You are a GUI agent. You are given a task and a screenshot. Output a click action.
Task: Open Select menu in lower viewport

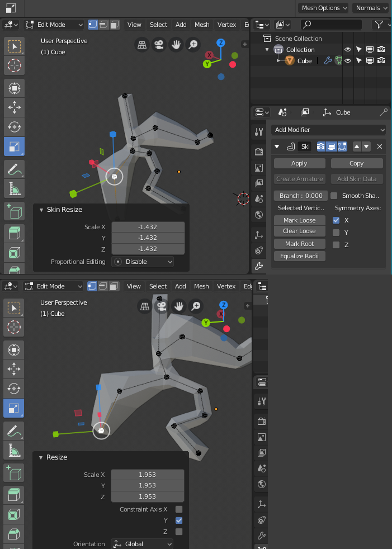point(158,286)
